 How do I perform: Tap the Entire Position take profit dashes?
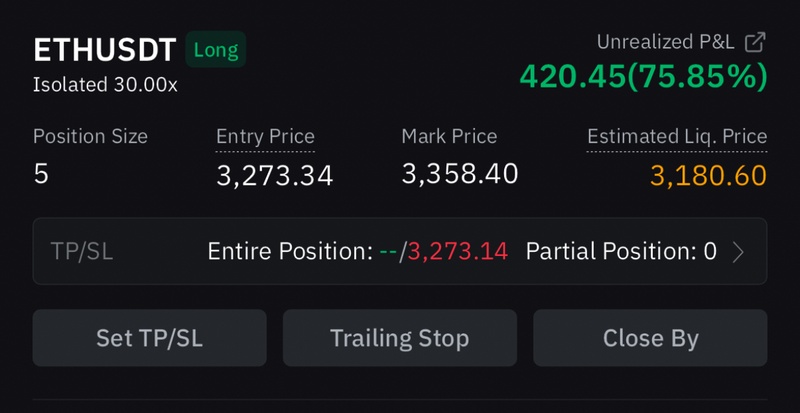tap(388, 252)
